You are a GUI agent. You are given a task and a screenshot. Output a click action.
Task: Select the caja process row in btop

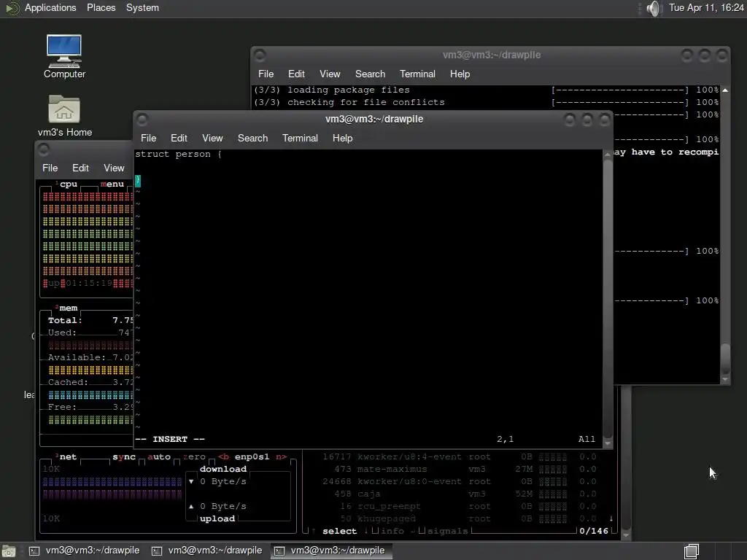pos(460,494)
